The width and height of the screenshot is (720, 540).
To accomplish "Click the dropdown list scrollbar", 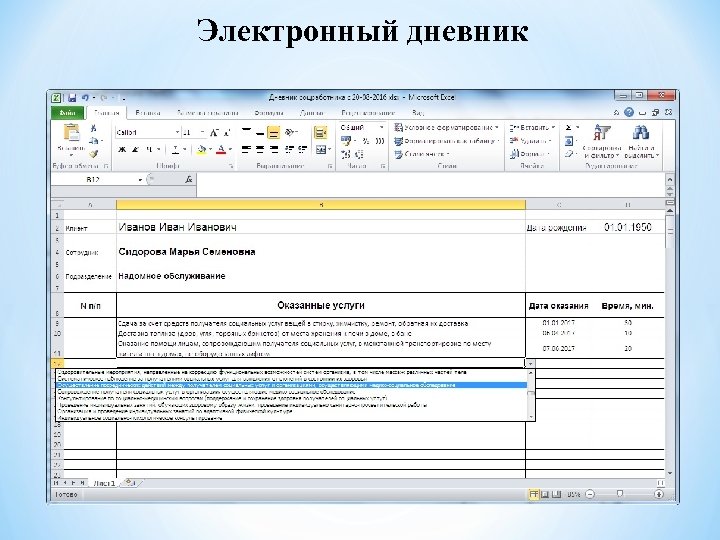I will coord(531,395).
